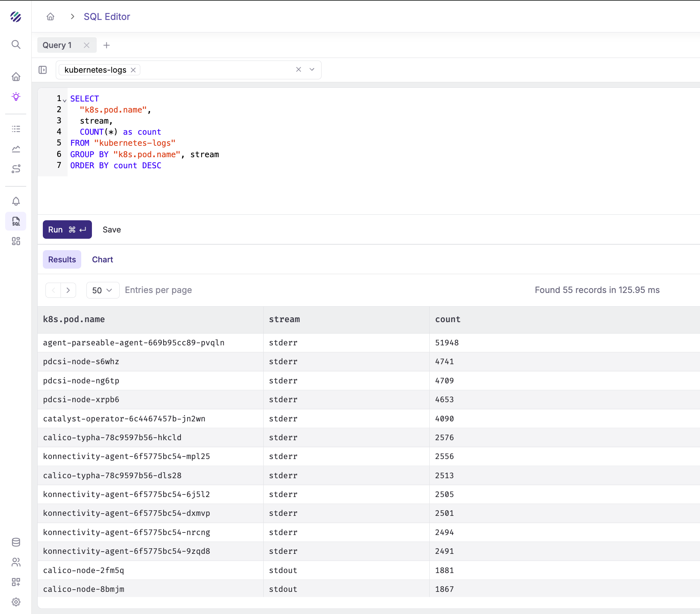
Task: Click the SQL editor sidebar icon
Action: point(16,221)
